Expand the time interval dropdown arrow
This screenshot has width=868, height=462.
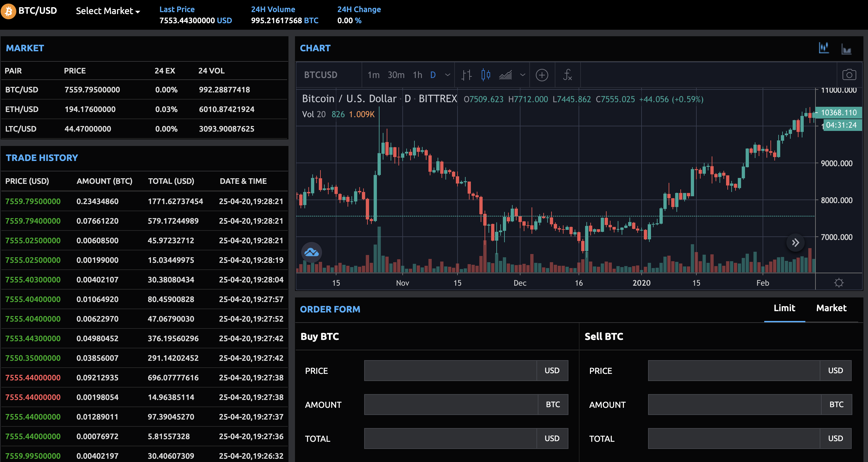447,75
